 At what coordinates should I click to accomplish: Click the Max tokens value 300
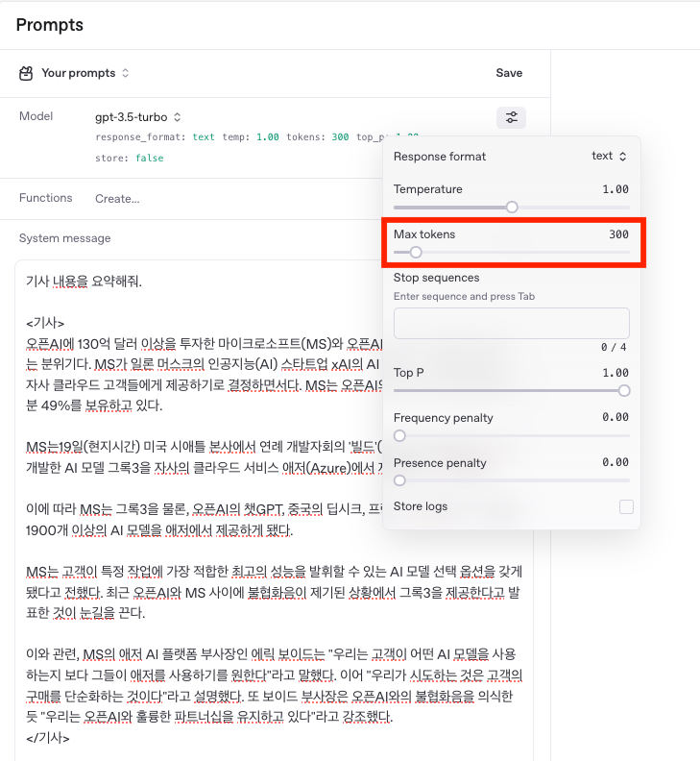(x=618, y=234)
